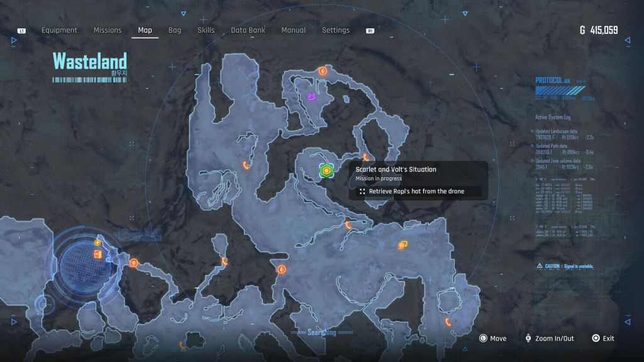Screen dimensions: 644x362
Task: Go to the Settings tab
Action: pyautogui.click(x=336, y=30)
